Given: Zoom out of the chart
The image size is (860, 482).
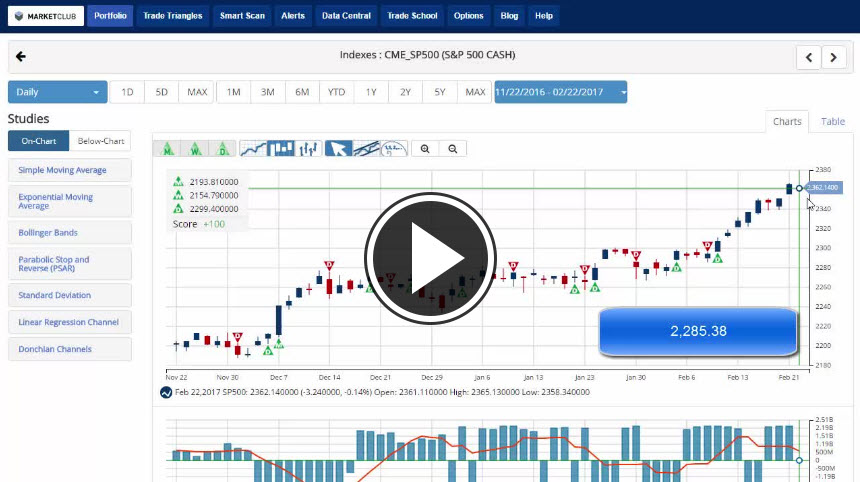Looking at the screenshot, I should click(453, 149).
